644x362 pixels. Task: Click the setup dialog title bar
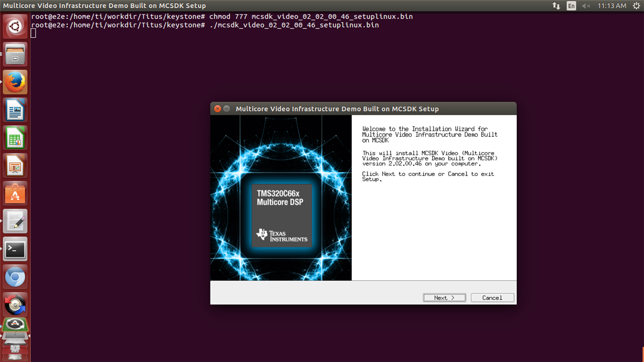tap(363, 108)
